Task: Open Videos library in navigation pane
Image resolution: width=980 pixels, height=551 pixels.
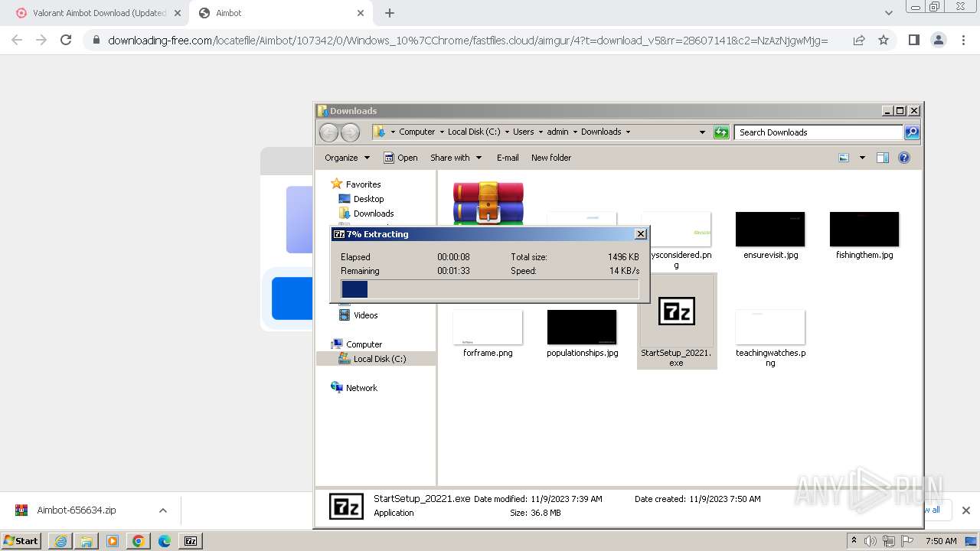Action: click(365, 315)
